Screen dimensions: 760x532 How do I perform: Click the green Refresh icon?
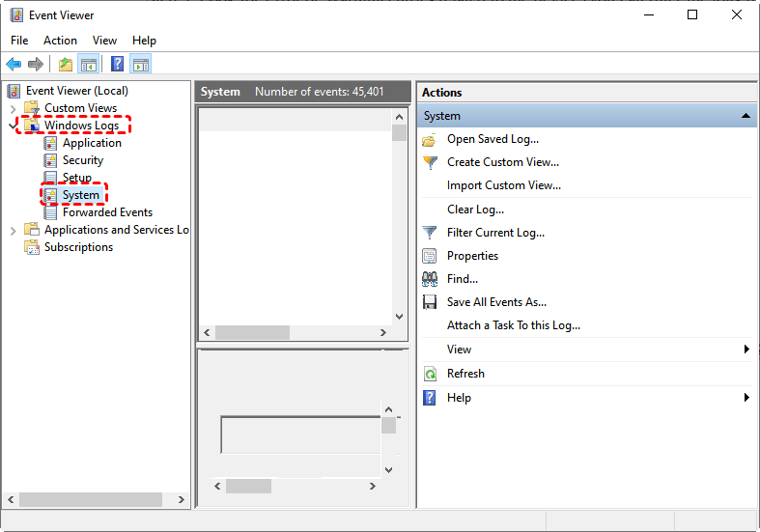[430, 374]
